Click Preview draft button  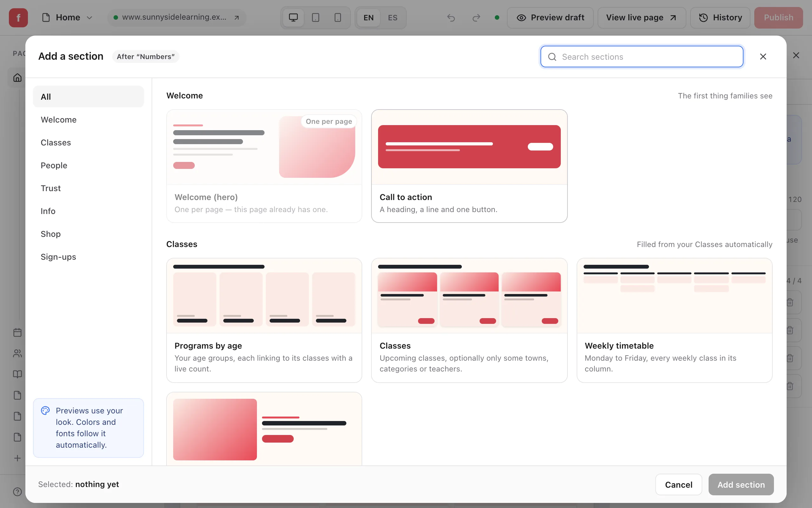coord(550,17)
